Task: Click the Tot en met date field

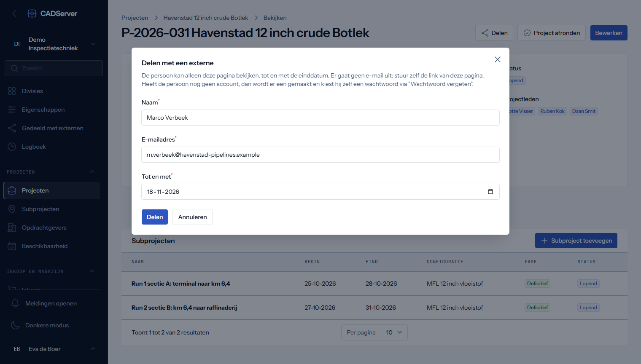Action: coord(320,192)
